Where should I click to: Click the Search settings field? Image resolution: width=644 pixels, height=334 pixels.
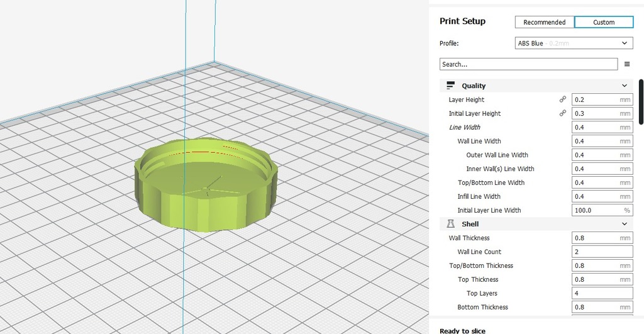(528, 64)
